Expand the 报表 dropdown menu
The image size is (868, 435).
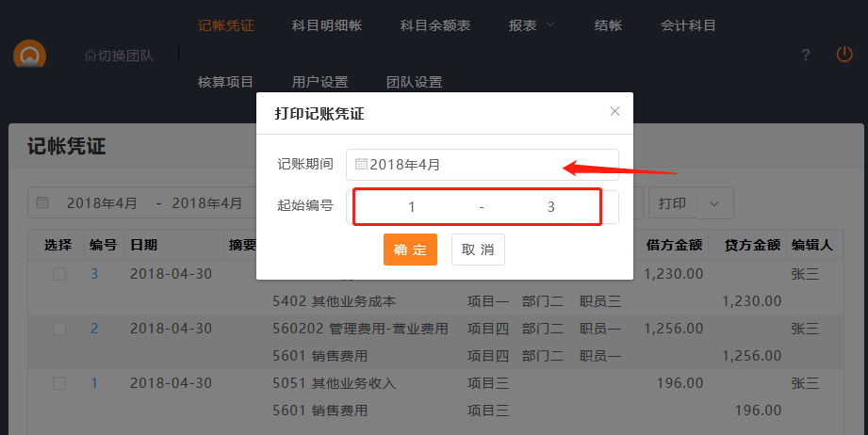532,25
